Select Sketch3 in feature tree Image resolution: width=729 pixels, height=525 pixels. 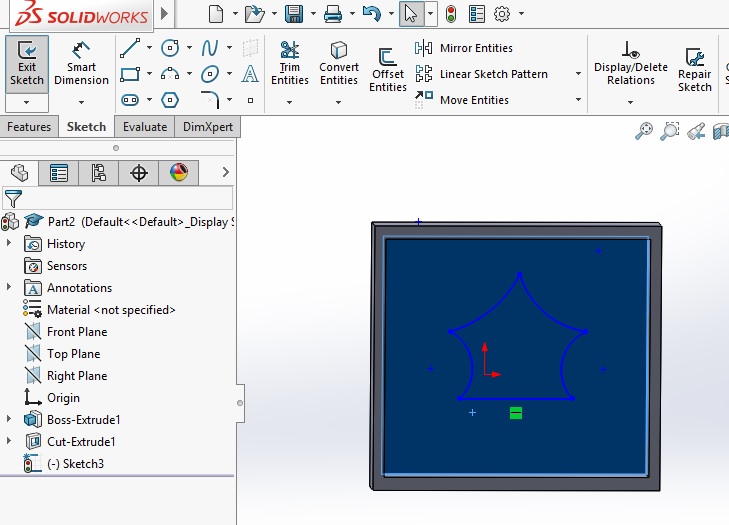(x=64, y=464)
